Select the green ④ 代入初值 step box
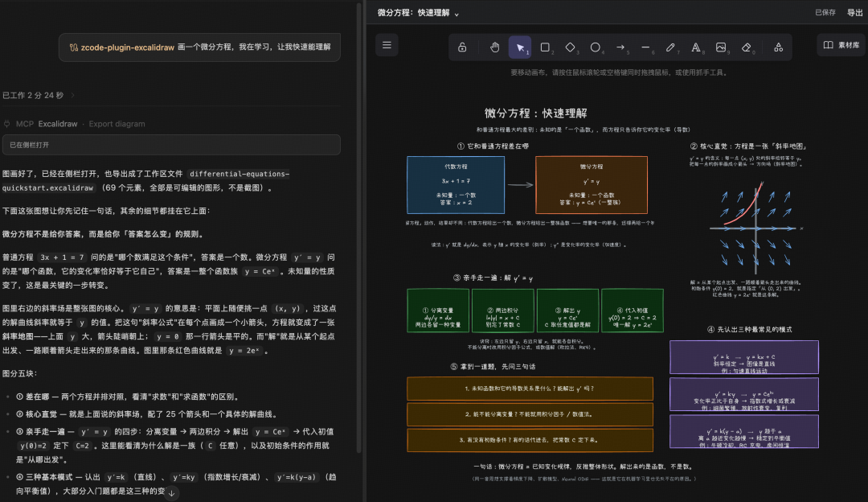 633,311
